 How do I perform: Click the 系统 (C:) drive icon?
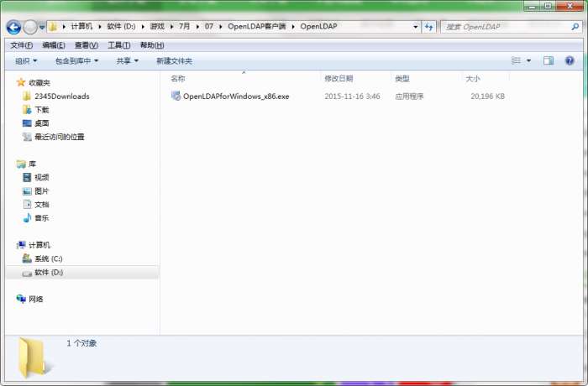pyautogui.click(x=27, y=258)
